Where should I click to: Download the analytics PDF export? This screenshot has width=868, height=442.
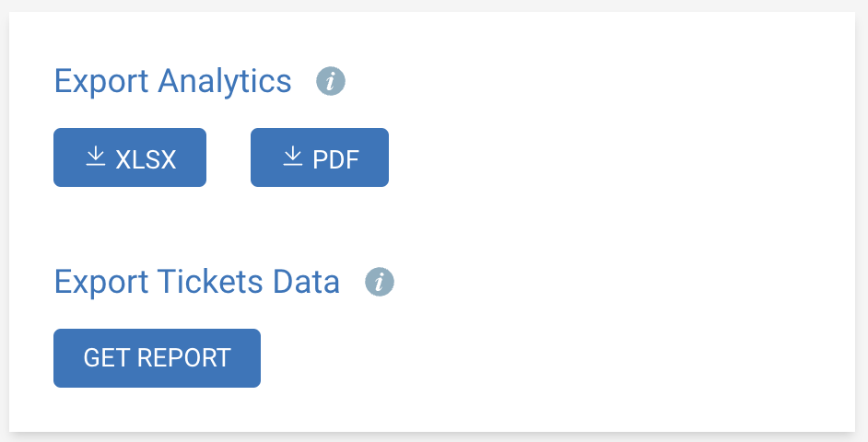320,157
